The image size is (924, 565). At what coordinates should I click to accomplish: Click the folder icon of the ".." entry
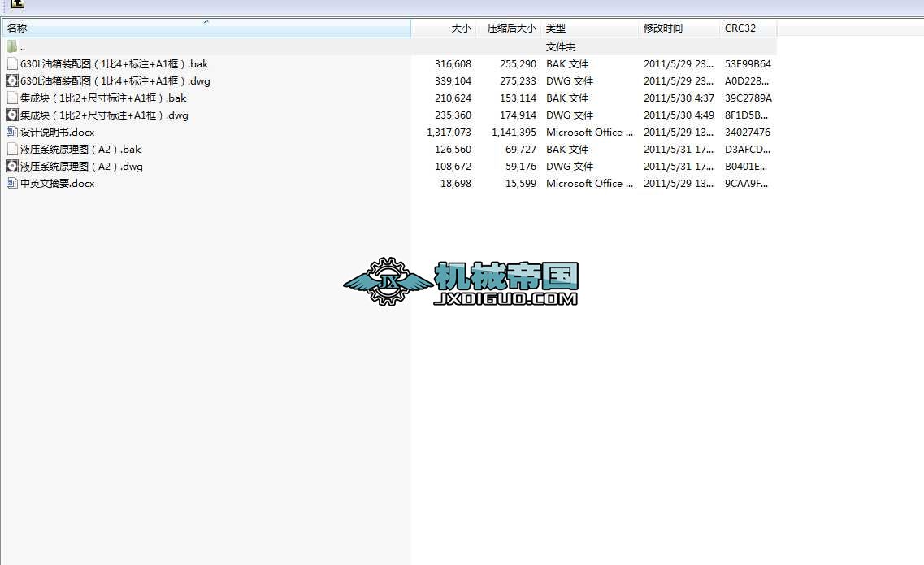coord(12,47)
